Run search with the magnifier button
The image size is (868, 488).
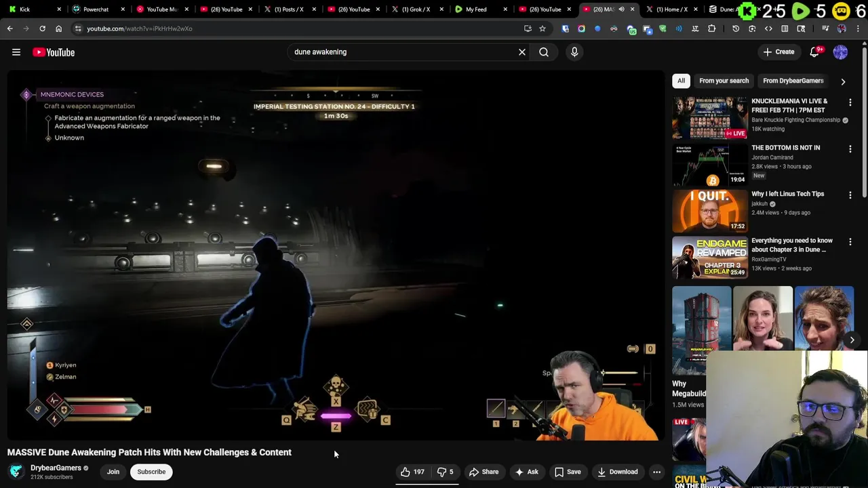(x=544, y=52)
